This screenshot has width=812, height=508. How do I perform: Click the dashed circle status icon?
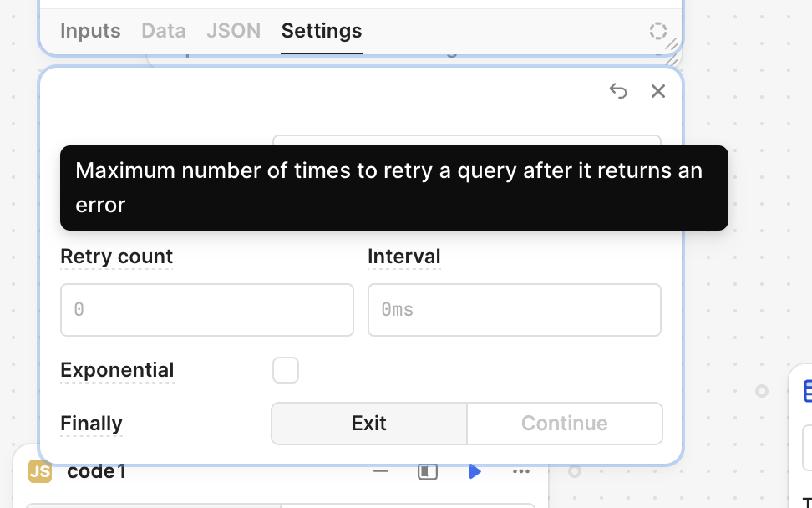pyautogui.click(x=658, y=31)
